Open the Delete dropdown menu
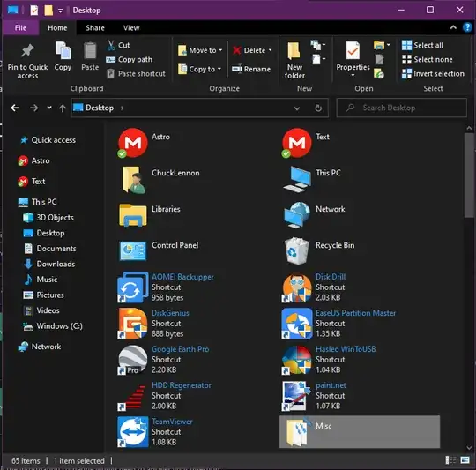The width and height of the screenshot is (476, 470). click(252, 50)
